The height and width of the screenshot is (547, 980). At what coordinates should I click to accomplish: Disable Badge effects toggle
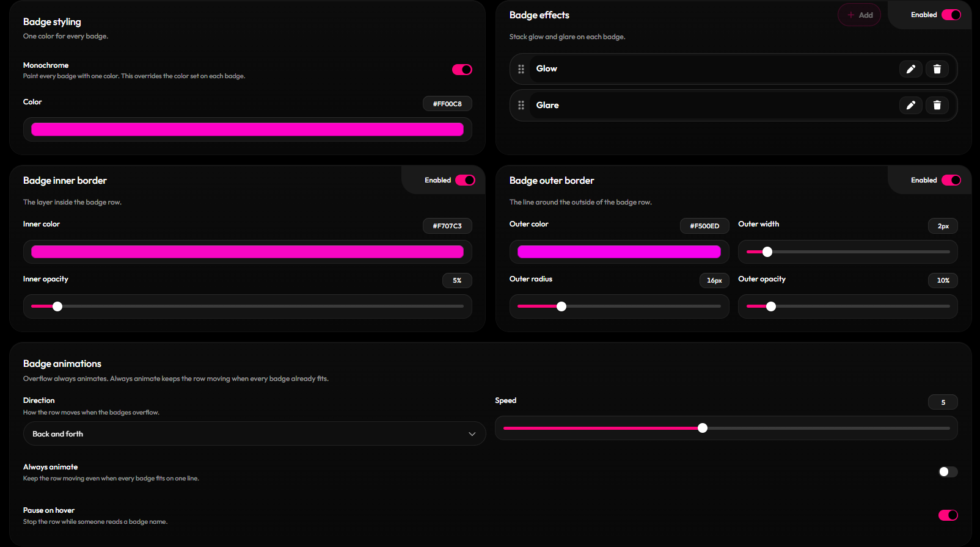click(951, 15)
